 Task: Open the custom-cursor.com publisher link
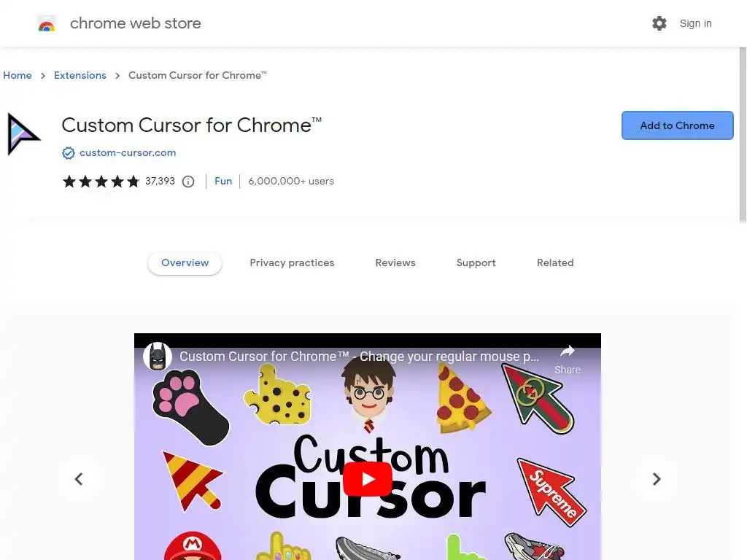[128, 153]
